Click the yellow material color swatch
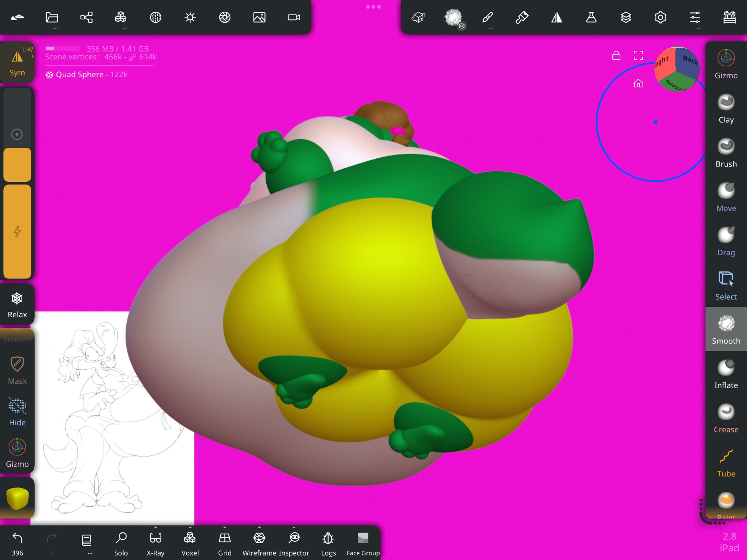Viewport: 747px width, 560px height. pos(17,498)
